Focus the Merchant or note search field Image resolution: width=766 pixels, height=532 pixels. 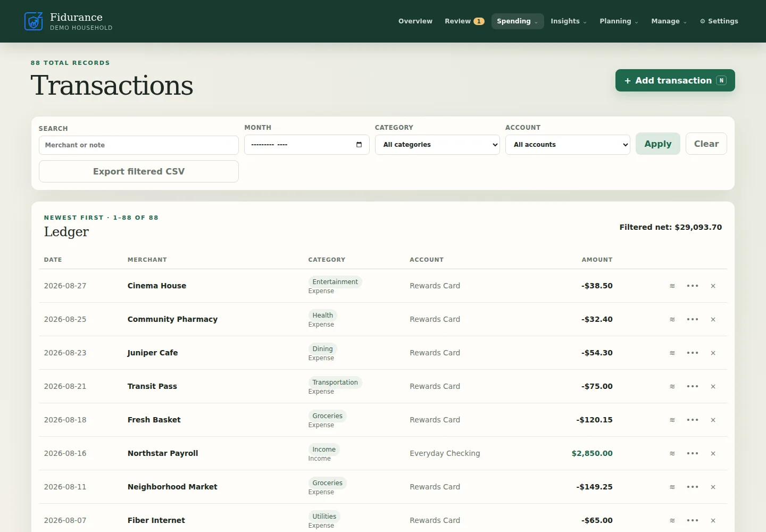(x=139, y=145)
